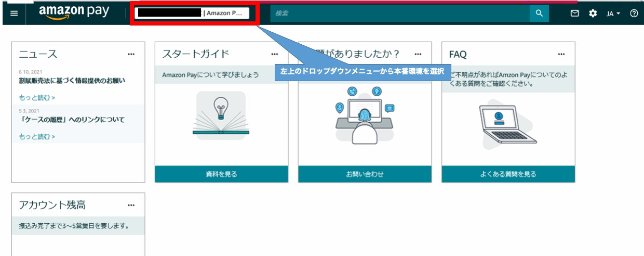Viewport: 644px width, 256px height.
Task: Open the hamburger navigation menu
Action: (x=14, y=14)
